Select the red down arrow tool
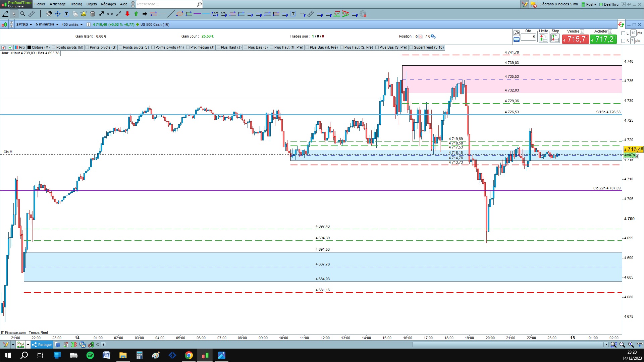 click(127, 14)
